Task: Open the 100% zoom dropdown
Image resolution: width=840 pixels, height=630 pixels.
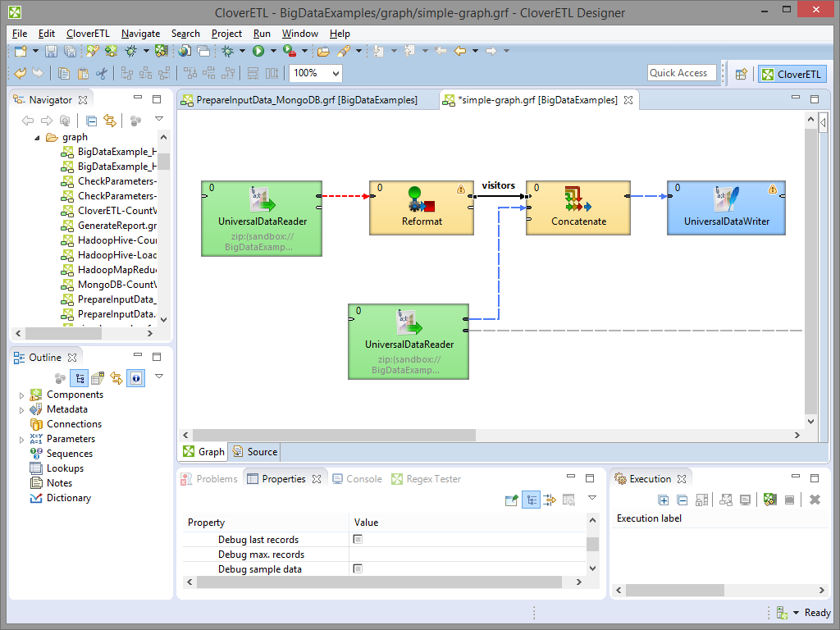Action: 336,73
